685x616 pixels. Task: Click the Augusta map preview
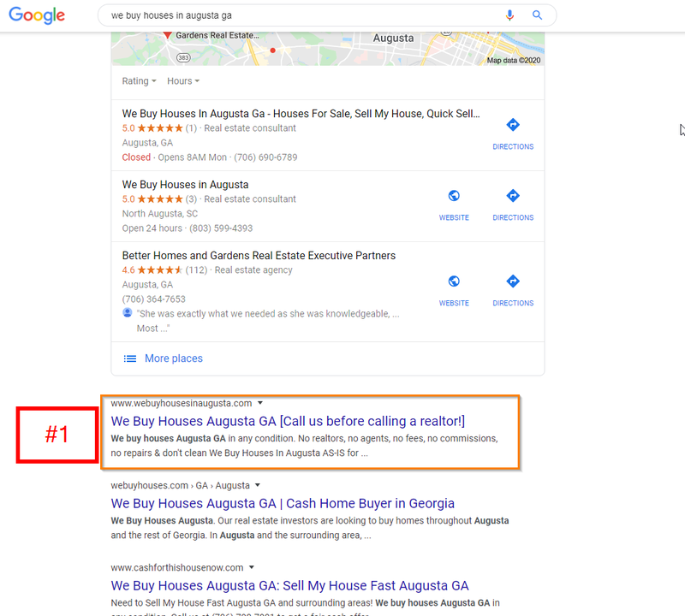click(x=328, y=49)
